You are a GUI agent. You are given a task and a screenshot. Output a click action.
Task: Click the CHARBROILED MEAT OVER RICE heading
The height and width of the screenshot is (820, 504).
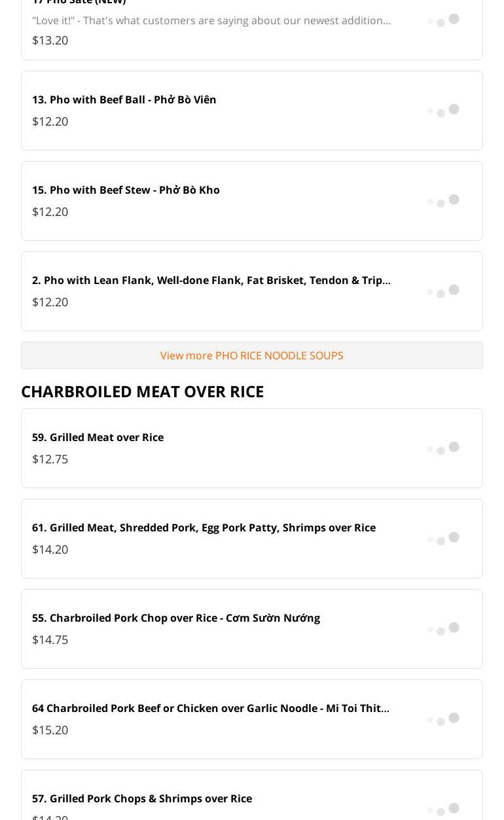142,391
